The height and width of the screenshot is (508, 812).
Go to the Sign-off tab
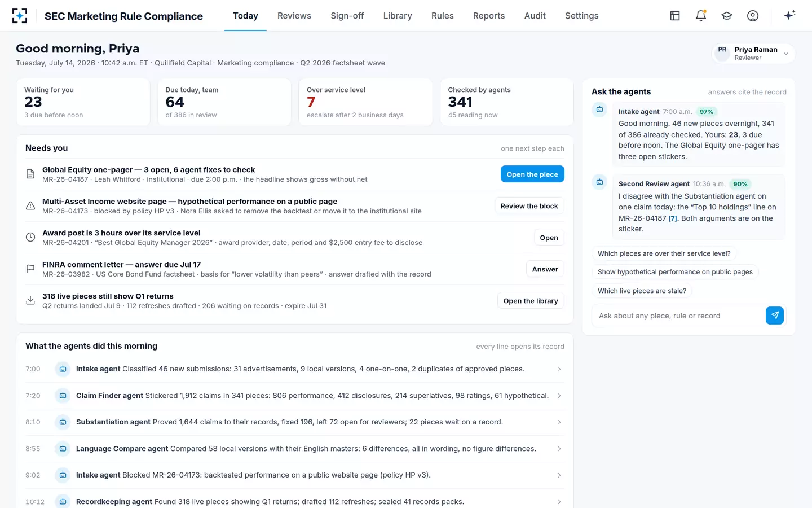[x=347, y=16]
